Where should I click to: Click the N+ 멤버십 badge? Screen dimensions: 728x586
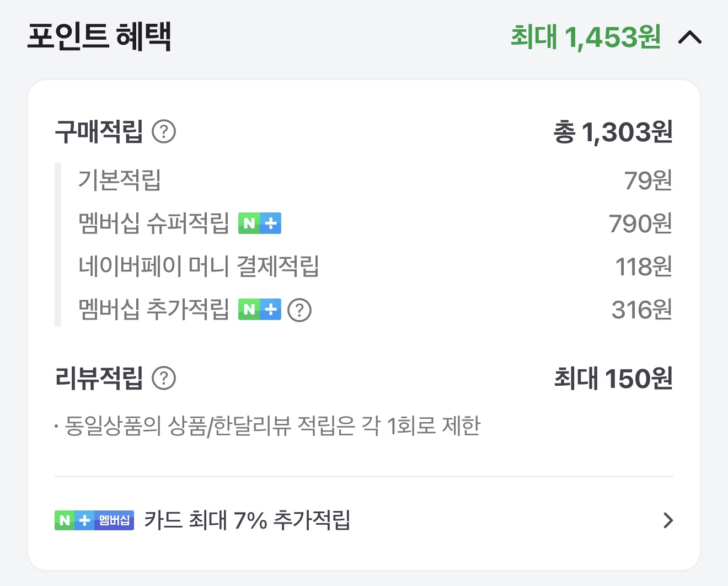pos(94,520)
